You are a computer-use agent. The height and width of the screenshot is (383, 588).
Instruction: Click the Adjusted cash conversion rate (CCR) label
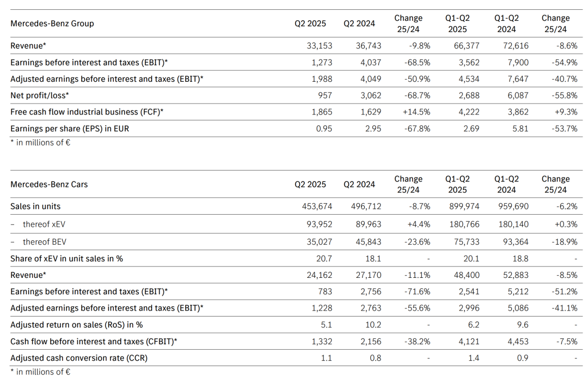coord(79,358)
